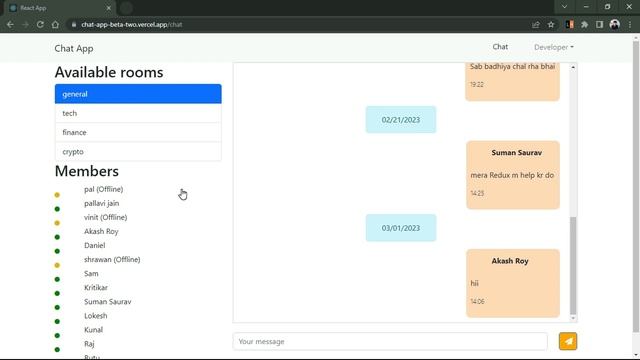Open the Chat nav link

pyautogui.click(x=500, y=47)
